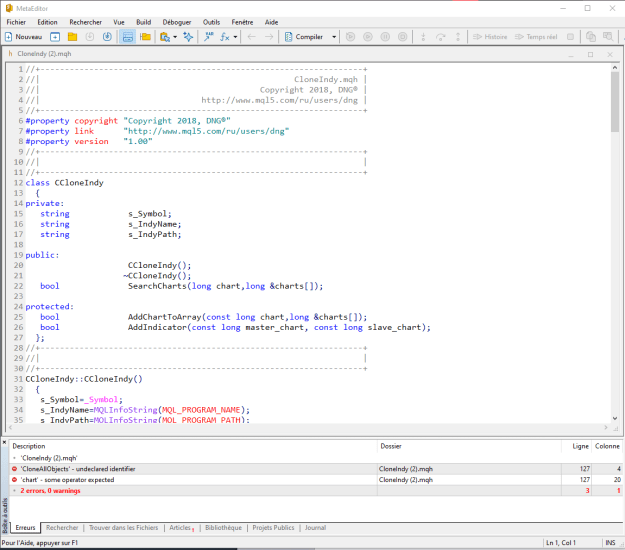The image size is (625, 550).
Task: Click the editor scrollbar down arrow
Action: (x=615, y=418)
